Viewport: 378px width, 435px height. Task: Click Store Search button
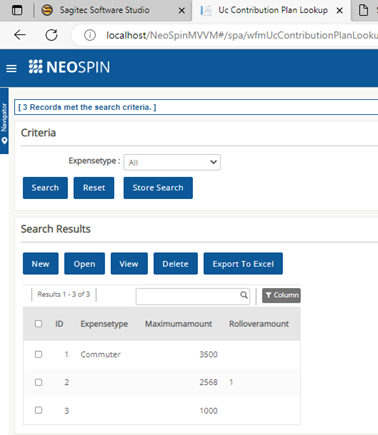158,188
